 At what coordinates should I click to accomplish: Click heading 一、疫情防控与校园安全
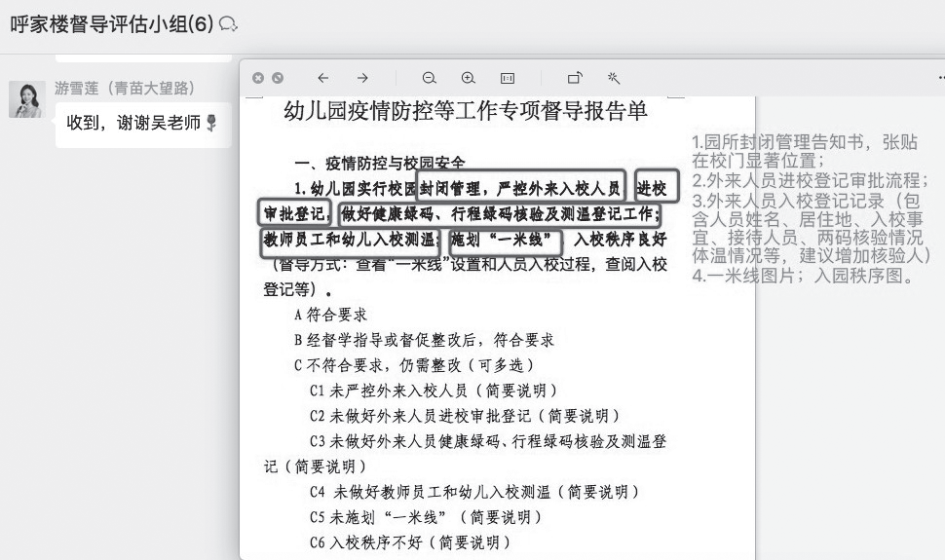pos(380,163)
